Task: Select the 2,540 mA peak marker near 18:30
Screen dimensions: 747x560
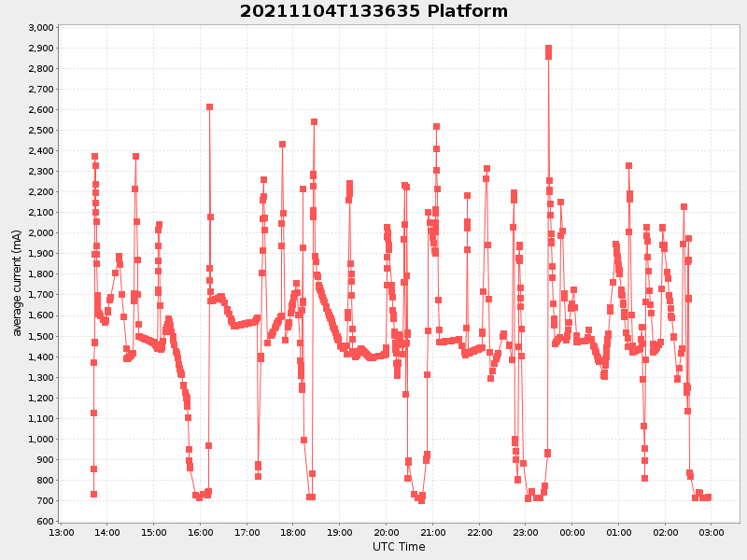Action: pos(314,122)
